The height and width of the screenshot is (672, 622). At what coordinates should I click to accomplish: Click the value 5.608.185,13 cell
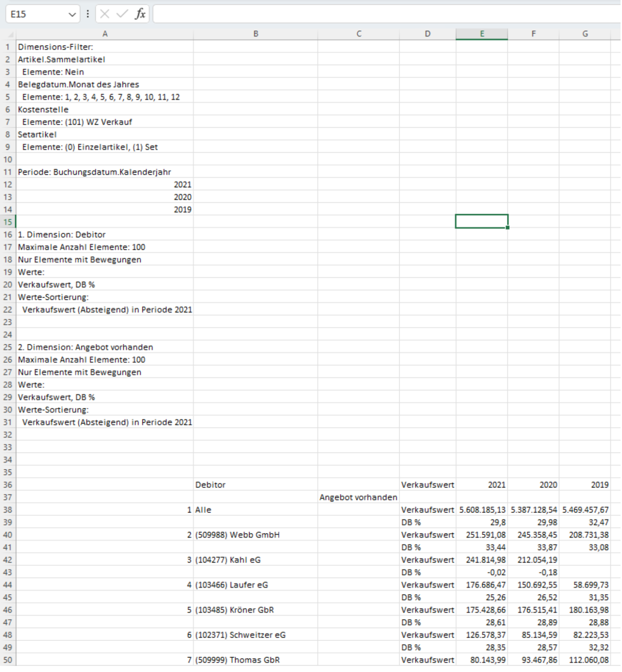[x=482, y=510]
